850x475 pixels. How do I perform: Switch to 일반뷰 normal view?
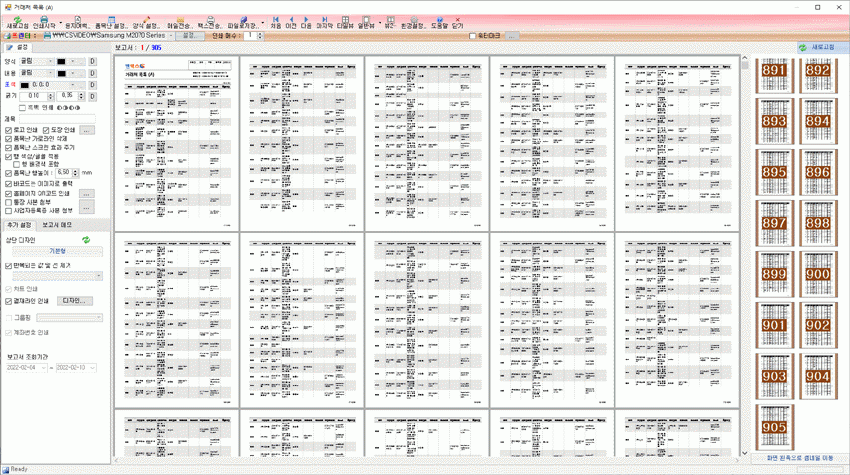click(x=366, y=23)
